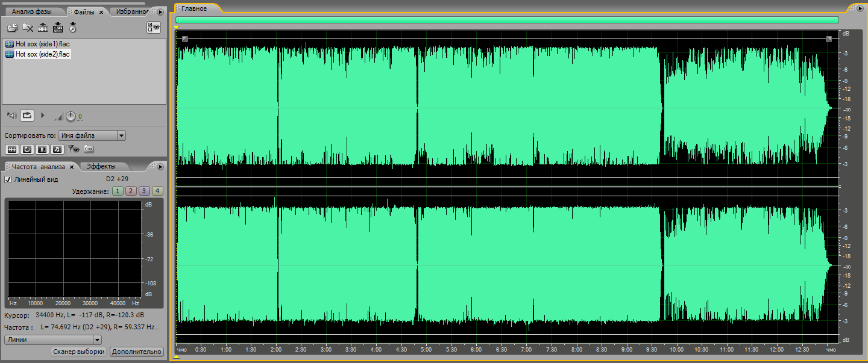The height and width of the screenshot is (363, 868).
Task: Click hold button 1
Action: [x=118, y=191]
